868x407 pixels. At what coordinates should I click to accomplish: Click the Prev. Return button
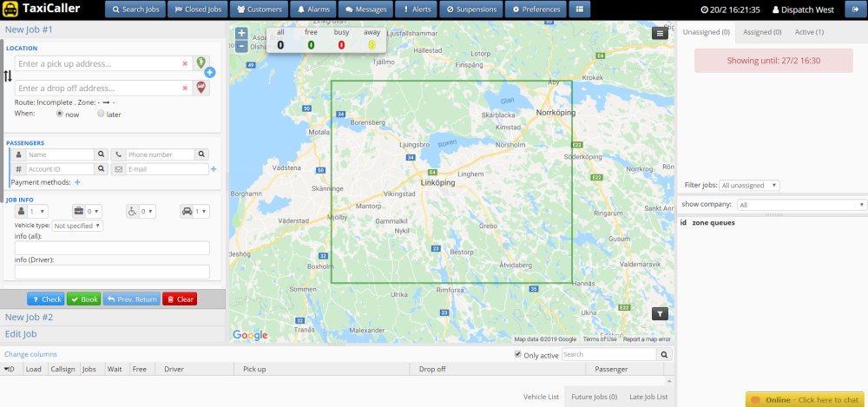(x=131, y=299)
